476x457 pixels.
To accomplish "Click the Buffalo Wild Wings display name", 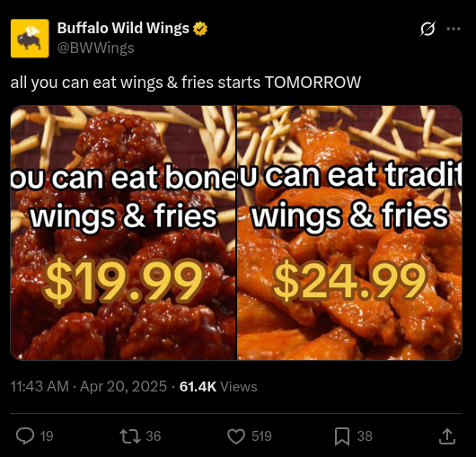I will [x=123, y=28].
